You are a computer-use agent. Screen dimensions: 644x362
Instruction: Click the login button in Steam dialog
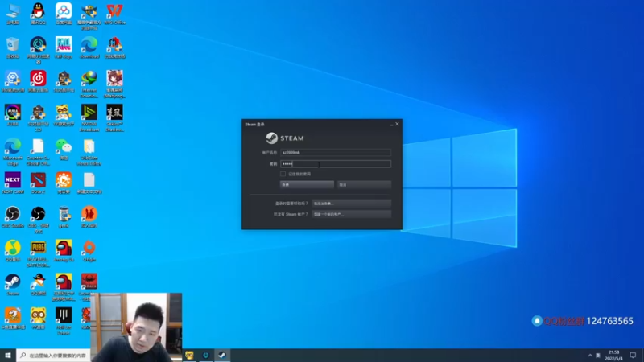pos(307,185)
